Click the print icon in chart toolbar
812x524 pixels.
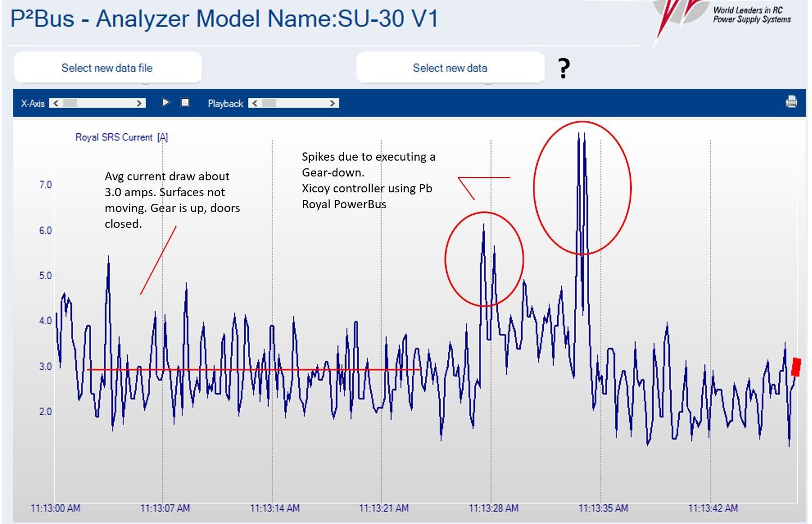coord(791,102)
